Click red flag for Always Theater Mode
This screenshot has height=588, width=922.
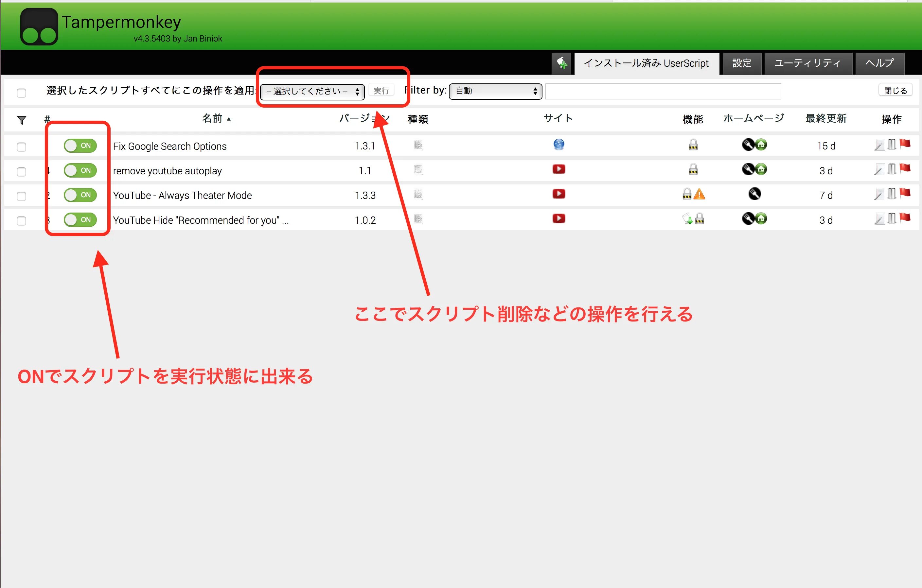[x=904, y=193]
